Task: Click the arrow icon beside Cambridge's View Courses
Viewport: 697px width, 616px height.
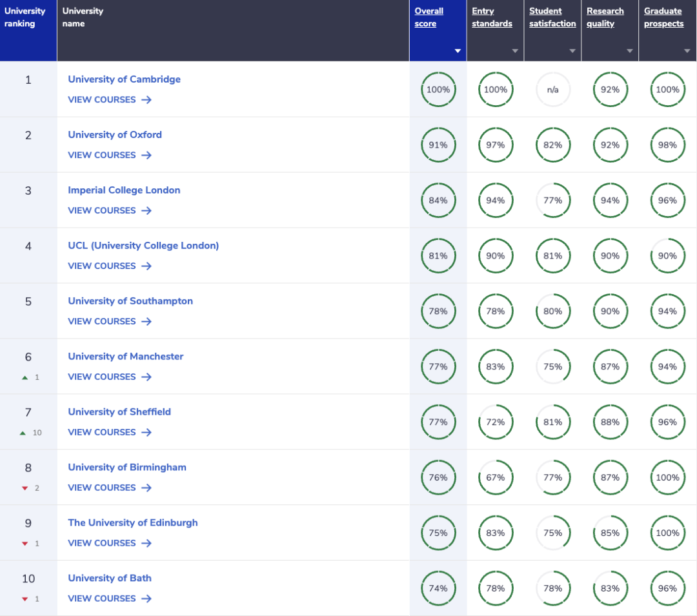Action: coord(146,100)
